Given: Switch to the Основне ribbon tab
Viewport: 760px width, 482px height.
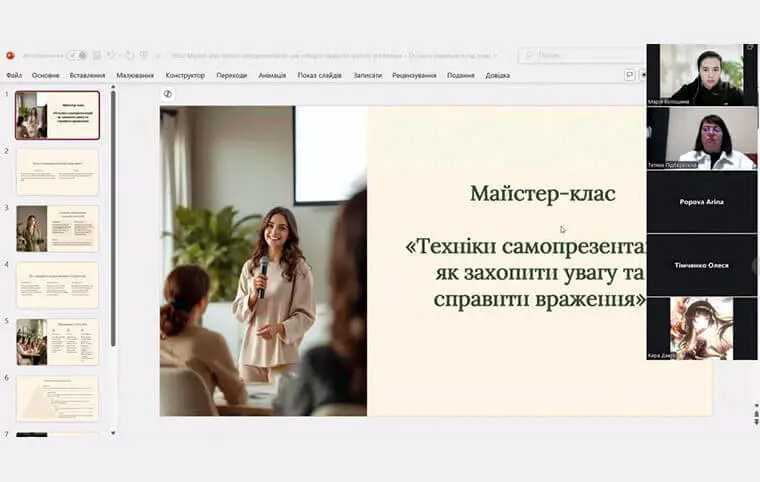Looking at the screenshot, I should point(46,75).
